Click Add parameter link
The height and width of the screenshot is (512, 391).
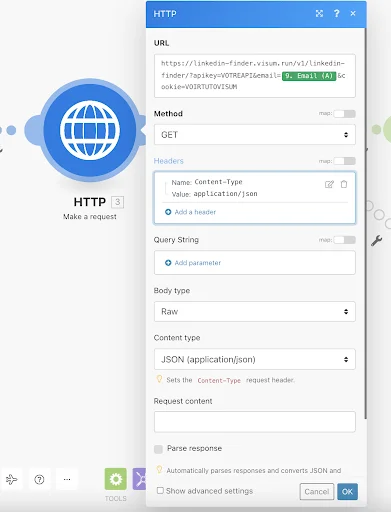(x=198, y=263)
